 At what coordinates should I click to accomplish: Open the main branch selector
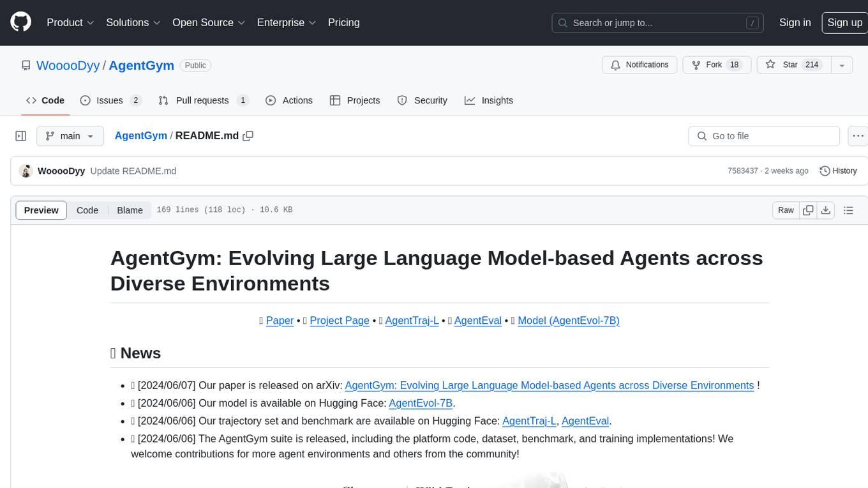click(70, 136)
